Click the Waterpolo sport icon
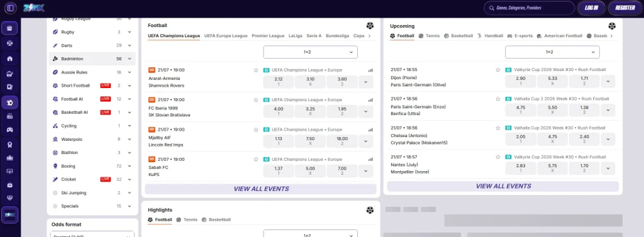Image resolution: width=644 pixels, height=237 pixels. tap(55, 139)
